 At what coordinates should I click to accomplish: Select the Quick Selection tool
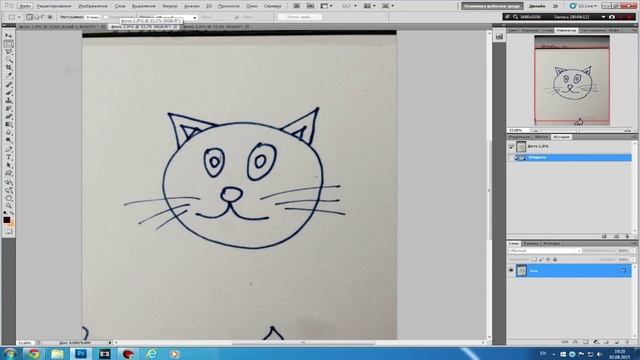9,60
